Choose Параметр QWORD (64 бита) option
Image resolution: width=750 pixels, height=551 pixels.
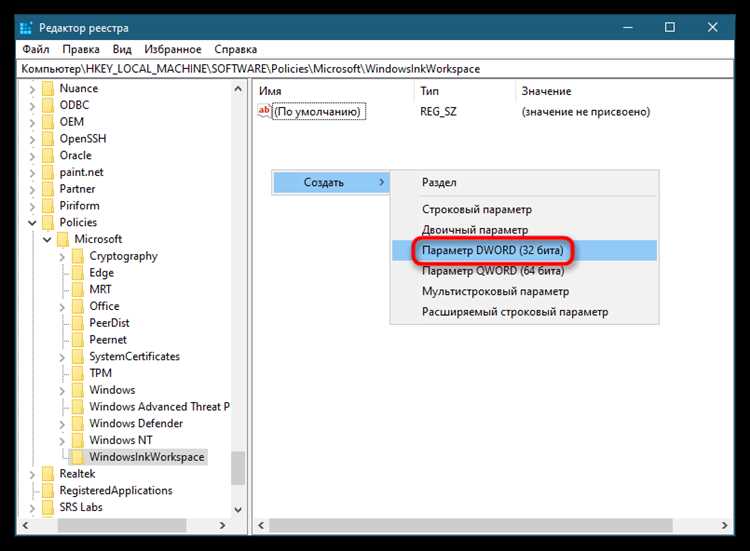[x=524, y=271]
